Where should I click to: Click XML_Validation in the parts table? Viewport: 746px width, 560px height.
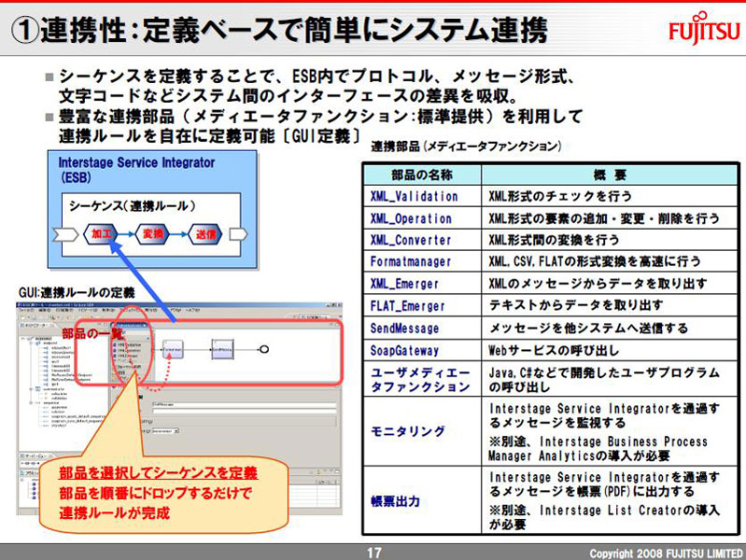point(414,197)
